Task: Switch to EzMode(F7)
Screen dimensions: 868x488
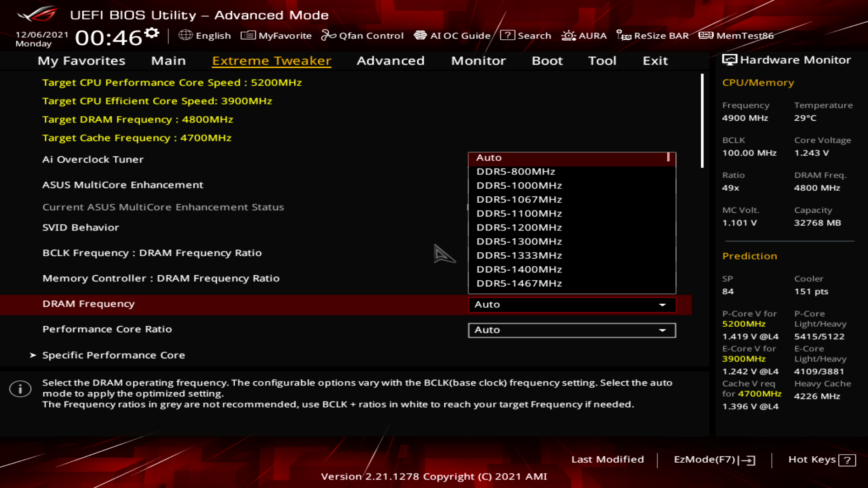Action: pos(714,460)
